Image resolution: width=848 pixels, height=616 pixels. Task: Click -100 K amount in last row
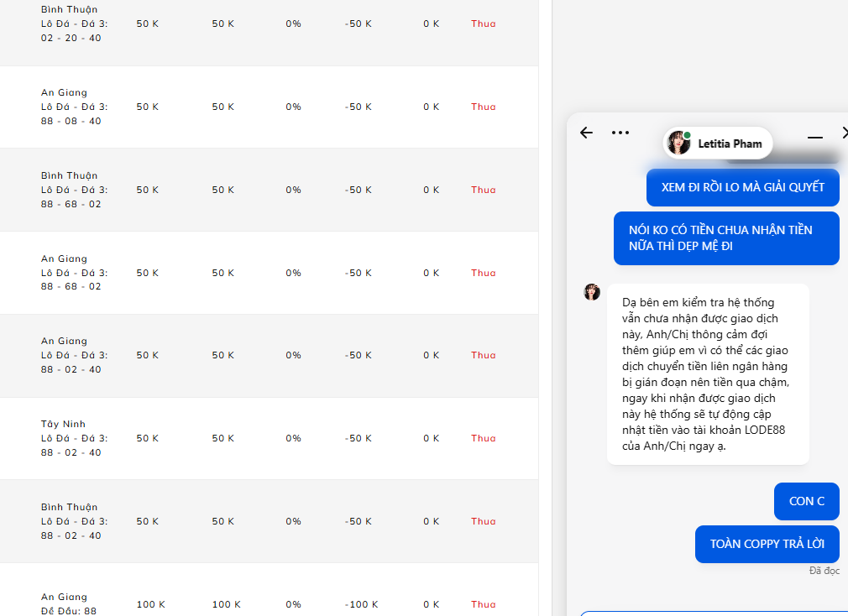click(x=358, y=604)
